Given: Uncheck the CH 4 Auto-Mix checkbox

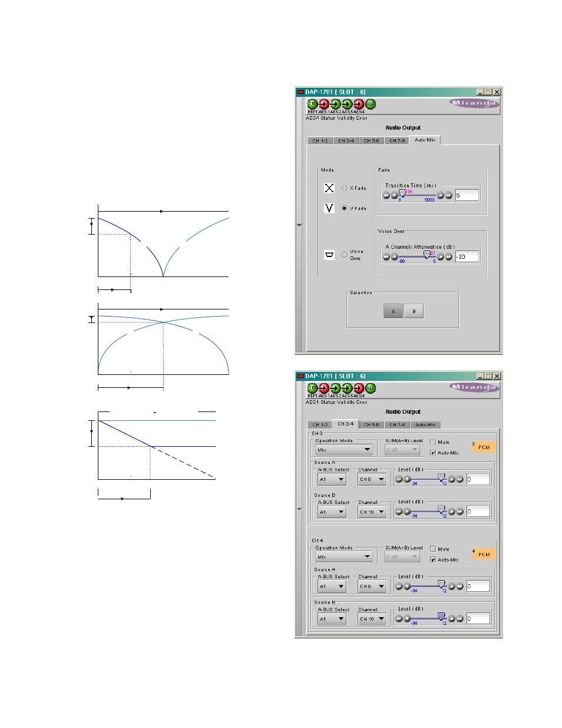Looking at the screenshot, I should [433, 560].
